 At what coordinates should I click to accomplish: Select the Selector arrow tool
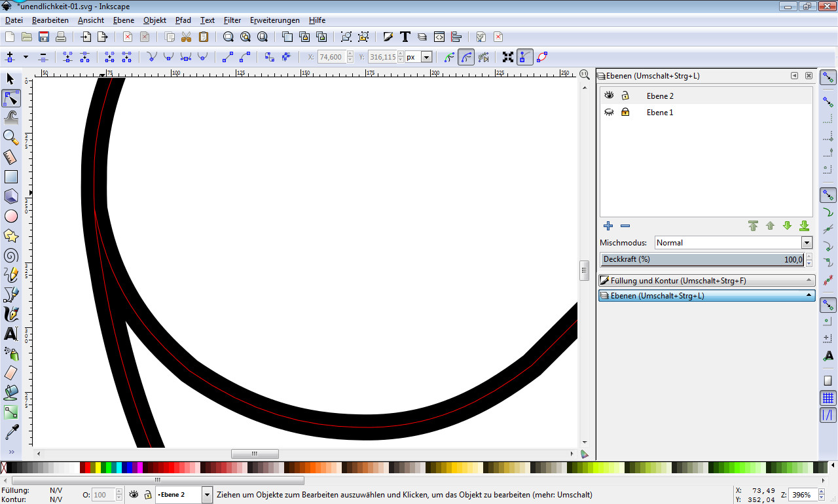coord(10,79)
